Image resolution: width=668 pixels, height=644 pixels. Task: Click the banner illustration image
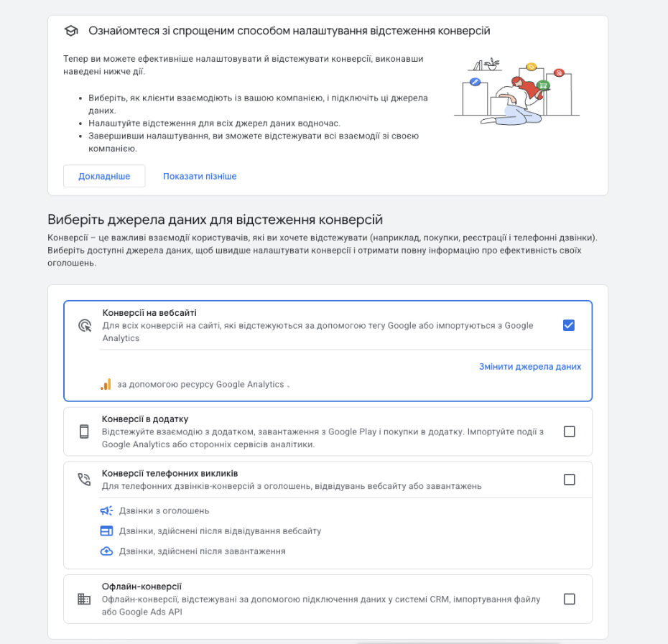coord(516,92)
